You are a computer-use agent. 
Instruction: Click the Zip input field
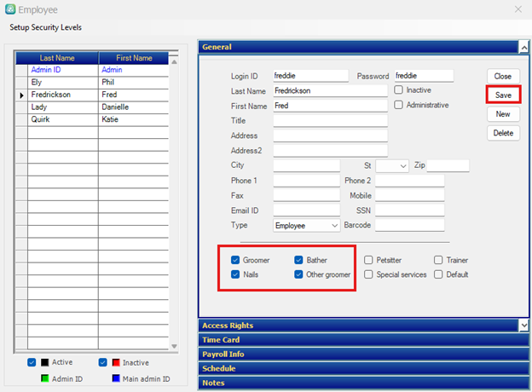448,166
